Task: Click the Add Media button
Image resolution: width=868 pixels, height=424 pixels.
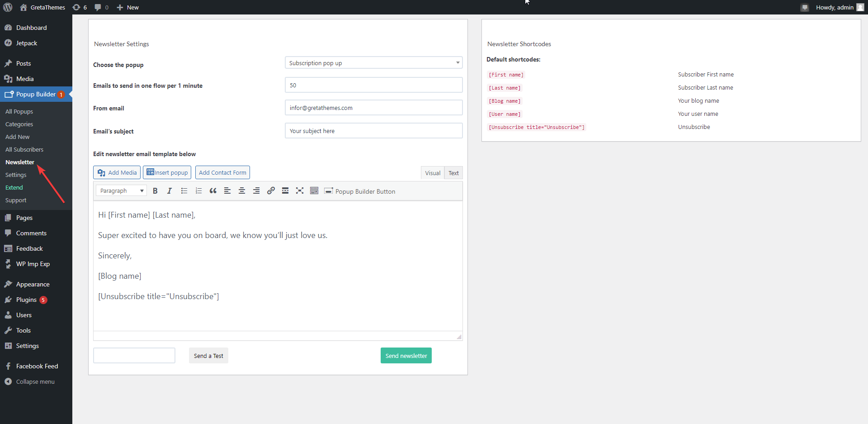Action: (x=117, y=172)
